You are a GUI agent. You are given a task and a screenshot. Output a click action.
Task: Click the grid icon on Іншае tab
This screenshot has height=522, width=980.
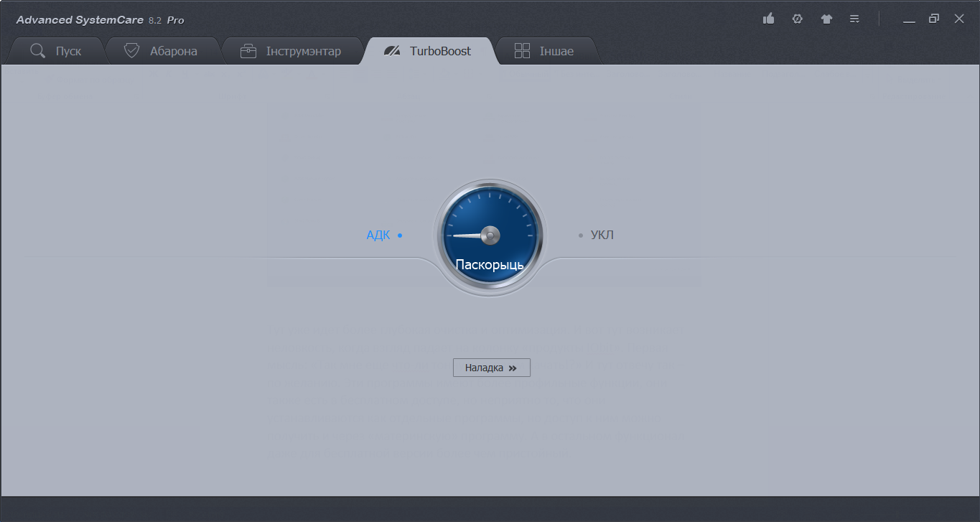(x=522, y=51)
